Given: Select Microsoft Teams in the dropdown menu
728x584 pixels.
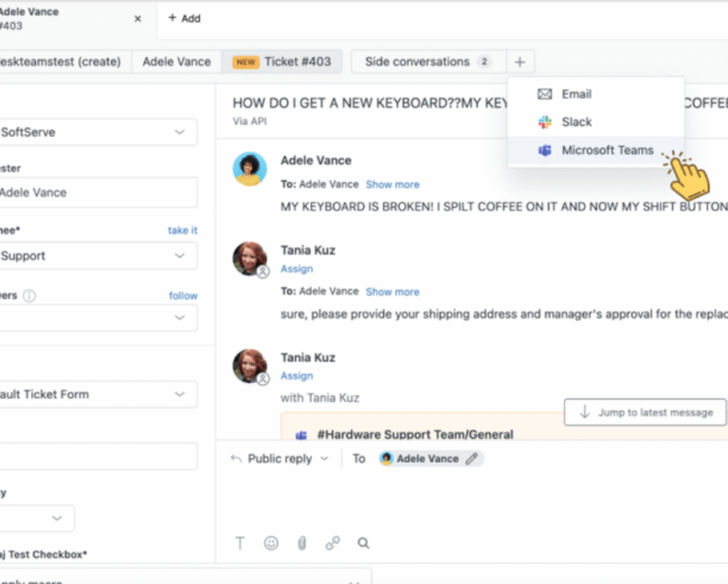Looking at the screenshot, I should click(595, 151).
